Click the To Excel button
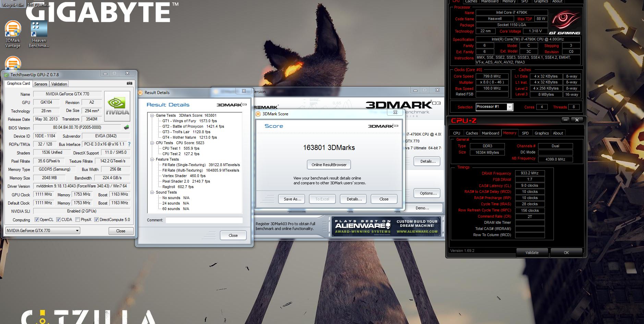This screenshot has width=644, height=324. click(322, 199)
